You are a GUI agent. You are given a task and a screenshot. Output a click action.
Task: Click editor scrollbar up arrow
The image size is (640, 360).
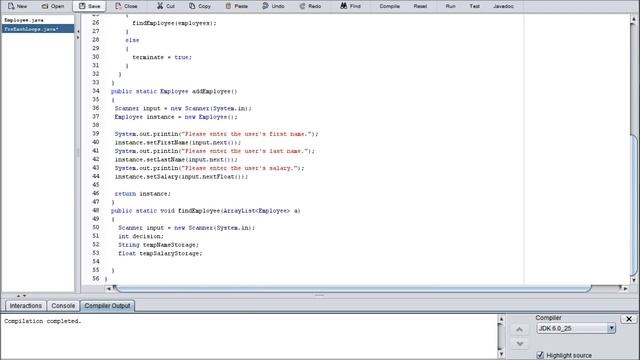coord(634,19)
